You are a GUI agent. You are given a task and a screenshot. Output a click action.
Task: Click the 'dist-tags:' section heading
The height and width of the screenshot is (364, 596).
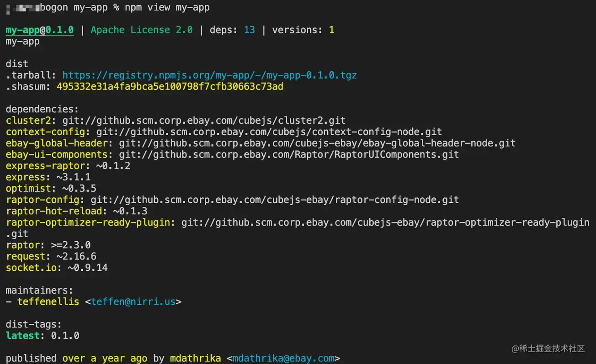click(34, 324)
